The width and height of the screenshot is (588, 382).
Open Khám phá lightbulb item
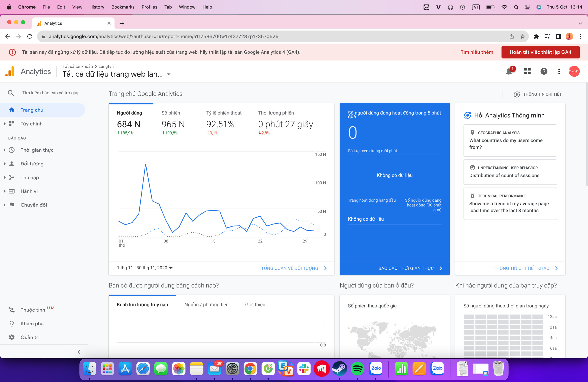click(x=12, y=323)
